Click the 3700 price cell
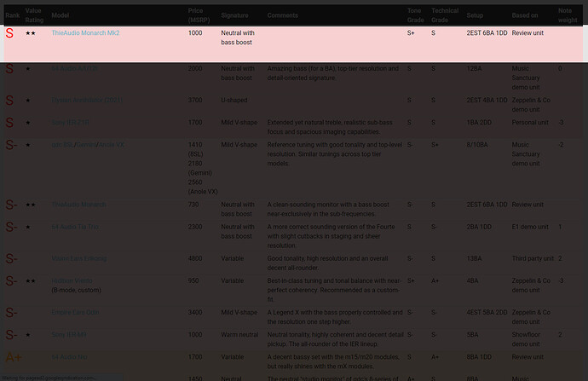Image resolution: width=588 pixels, height=381 pixels. coord(195,100)
